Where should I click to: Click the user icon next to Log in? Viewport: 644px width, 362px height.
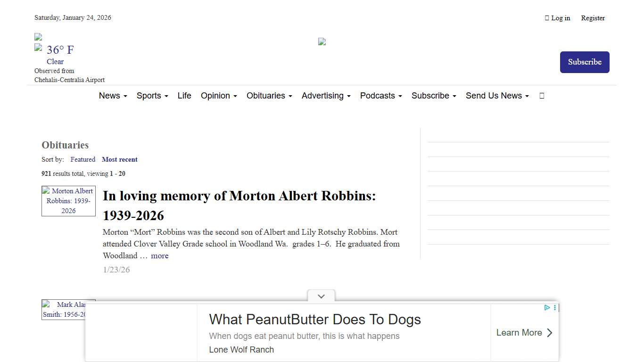point(546,18)
